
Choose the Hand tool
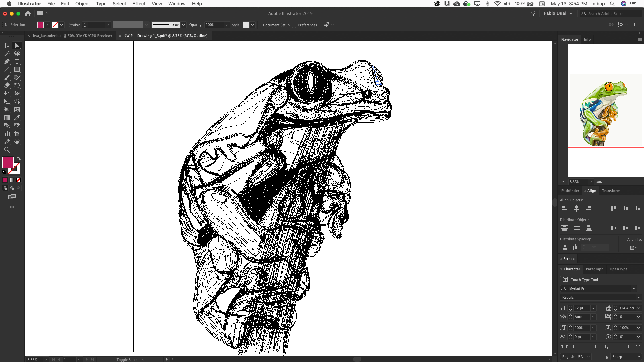click(17, 142)
